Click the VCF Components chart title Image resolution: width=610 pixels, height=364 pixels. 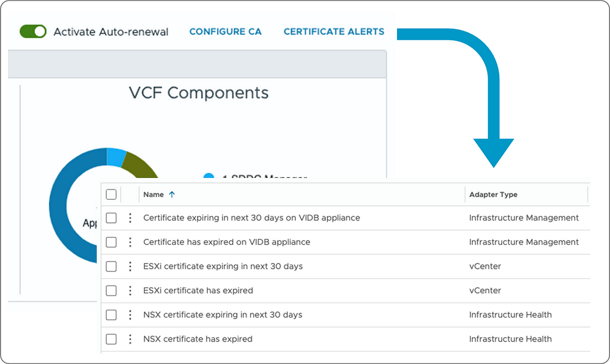(199, 93)
